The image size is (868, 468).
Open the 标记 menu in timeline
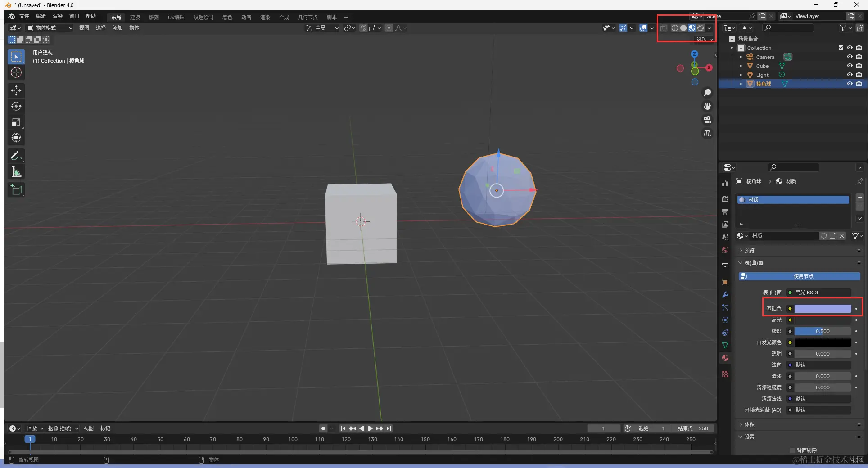[x=105, y=428]
